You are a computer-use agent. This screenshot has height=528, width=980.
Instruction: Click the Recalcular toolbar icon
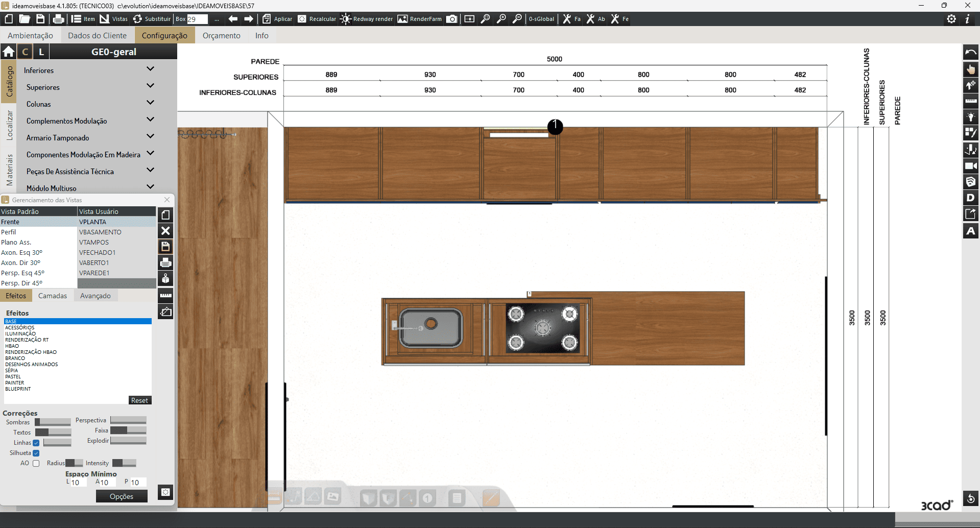tap(302, 19)
